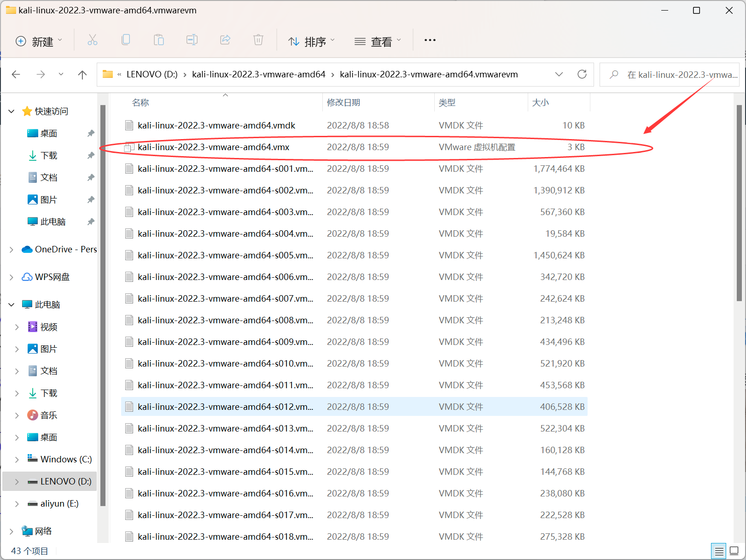Screen dimensions: 746x560
Task: Open address bar history dropdown
Action: coord(559,74)
